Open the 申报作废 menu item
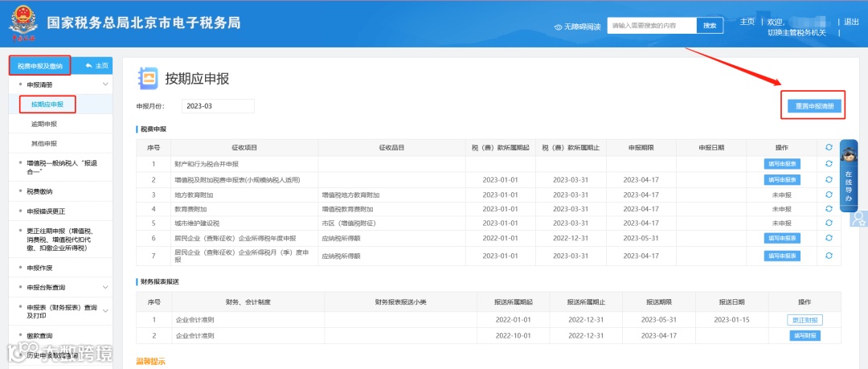The width and height of the screenshot is (868, 369). 39,269
